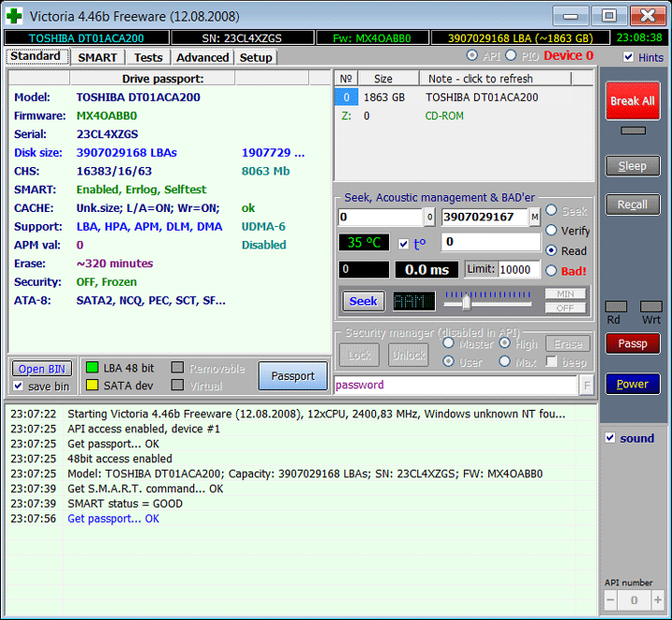Toggle the Hints checkbox
This screenshot has width=672, height=620.
628,57
